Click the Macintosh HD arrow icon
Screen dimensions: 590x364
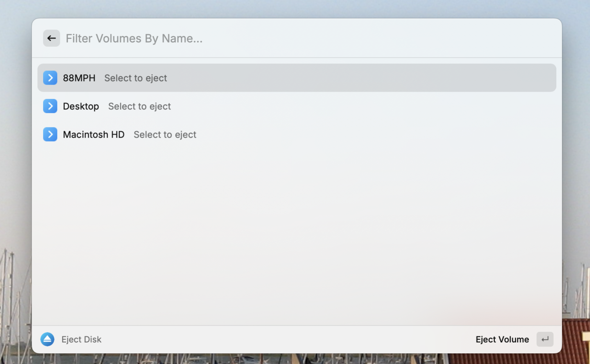click(50, 134)
